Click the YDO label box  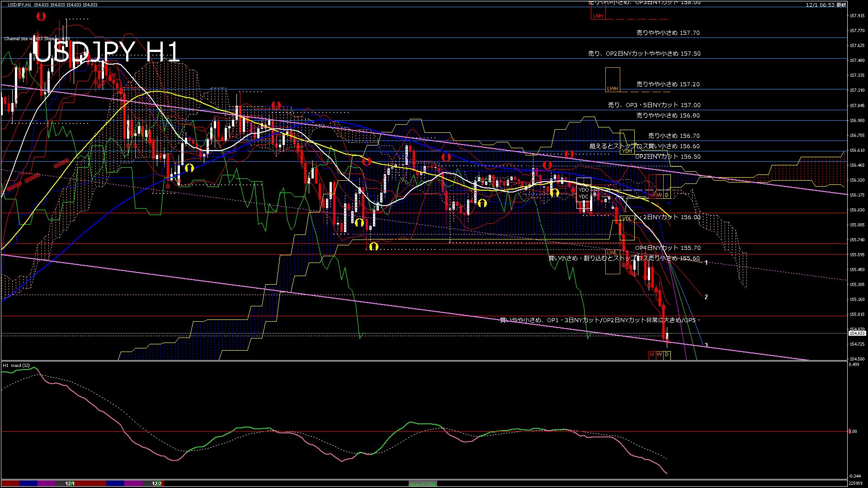pos(584,190)
